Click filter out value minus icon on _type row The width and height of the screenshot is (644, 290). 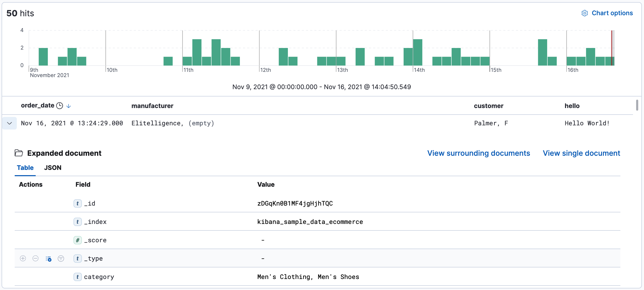pos(35,259)
